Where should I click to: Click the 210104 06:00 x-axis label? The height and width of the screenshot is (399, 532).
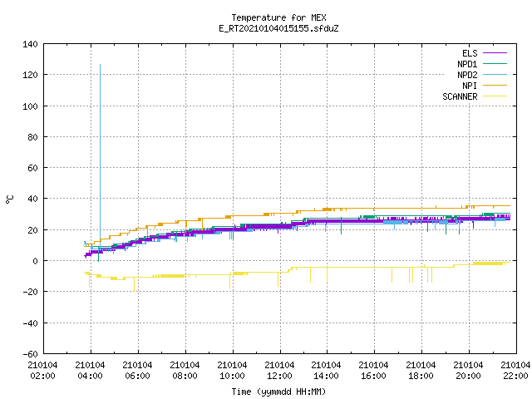coord(137,371)
